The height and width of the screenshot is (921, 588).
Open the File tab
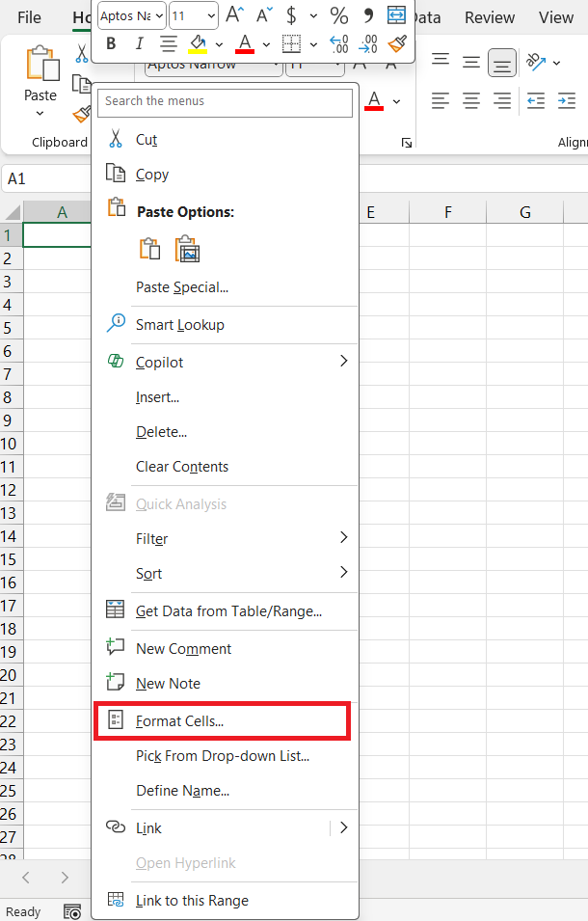coord(29,17)
